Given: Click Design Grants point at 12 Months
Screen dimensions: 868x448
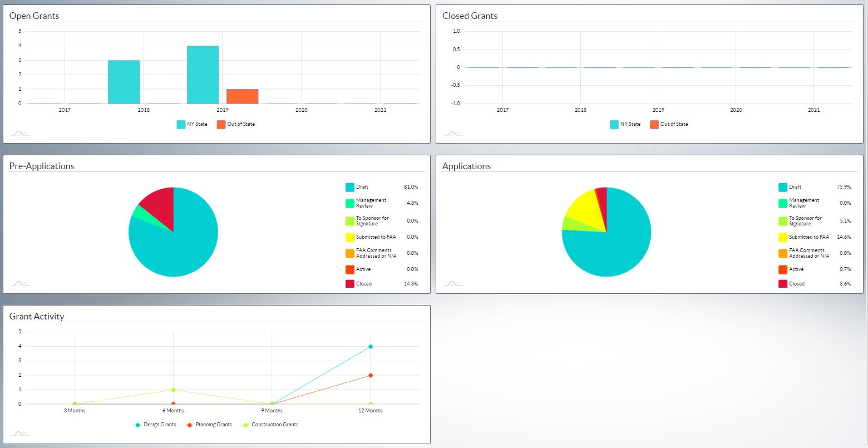Looking at the screenshot, I should 371,347.
